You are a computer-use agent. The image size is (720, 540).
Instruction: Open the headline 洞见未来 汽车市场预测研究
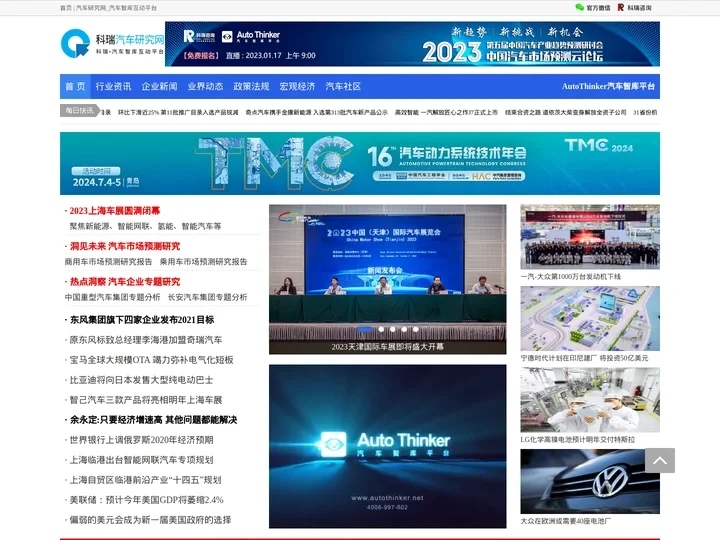[124, 246]
